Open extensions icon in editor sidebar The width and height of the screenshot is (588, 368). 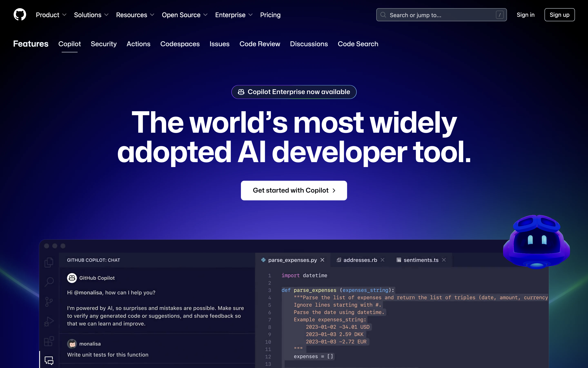[x=49, y=341]
